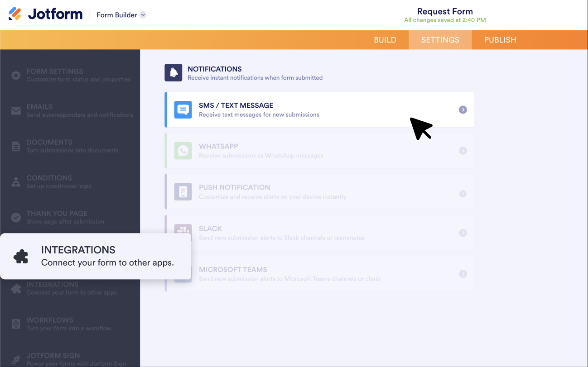Click the Workflows icon in the sidebar
The image size is (588, 367).
click(x=16, y=324)
